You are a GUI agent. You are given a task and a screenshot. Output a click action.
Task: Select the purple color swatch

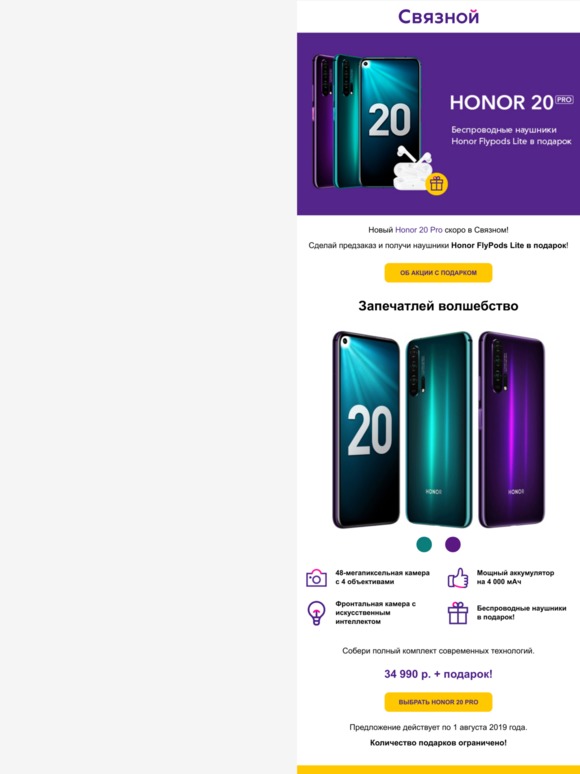click(453, 544)
